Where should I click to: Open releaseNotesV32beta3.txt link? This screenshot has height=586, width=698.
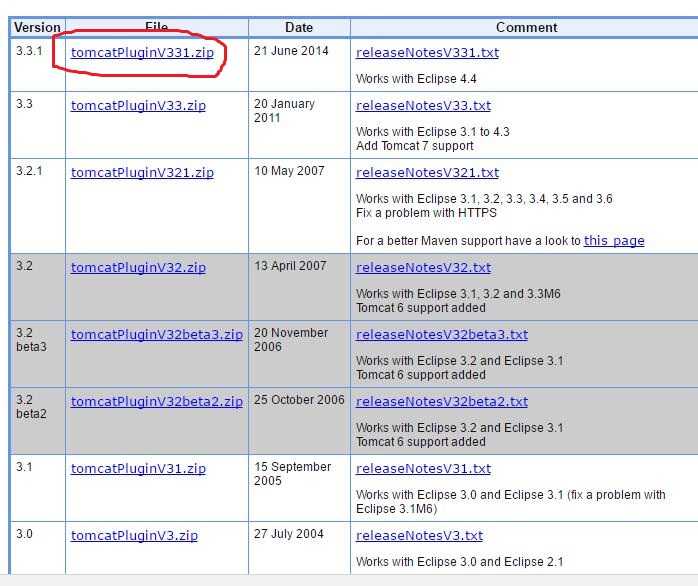[x=442, y=334]
